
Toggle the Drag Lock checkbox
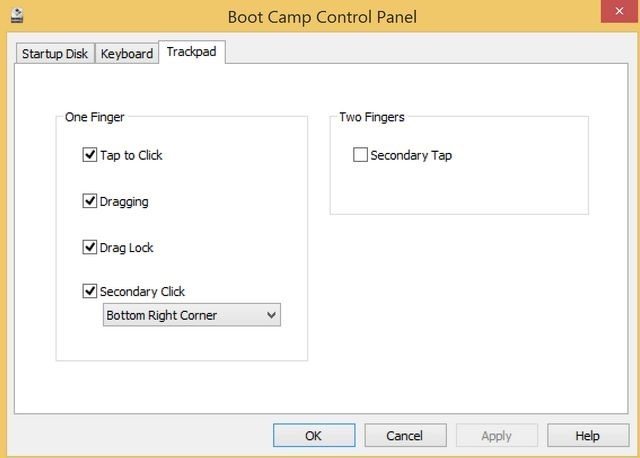[90, 247]
